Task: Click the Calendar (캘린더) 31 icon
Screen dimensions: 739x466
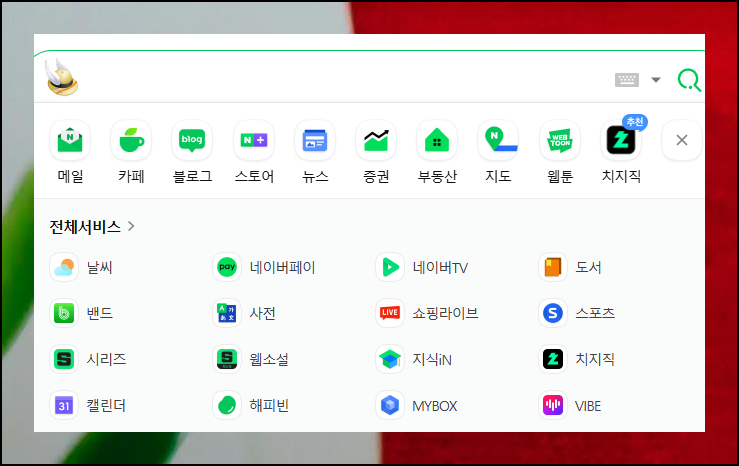Action: tap(64, 405)
